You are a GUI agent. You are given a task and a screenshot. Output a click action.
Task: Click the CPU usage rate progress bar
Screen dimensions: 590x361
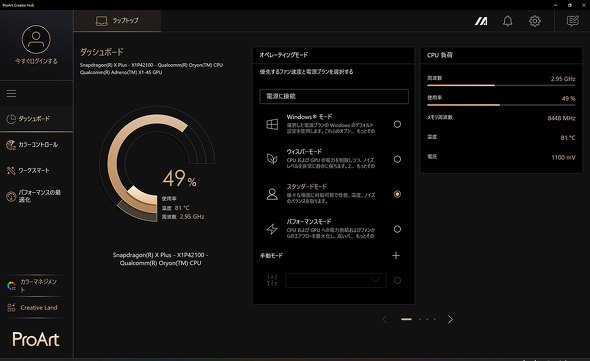[501, 105]
